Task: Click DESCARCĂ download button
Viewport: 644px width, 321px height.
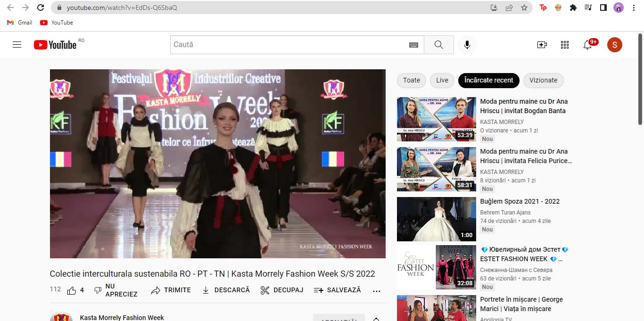Action: [225, 290]
